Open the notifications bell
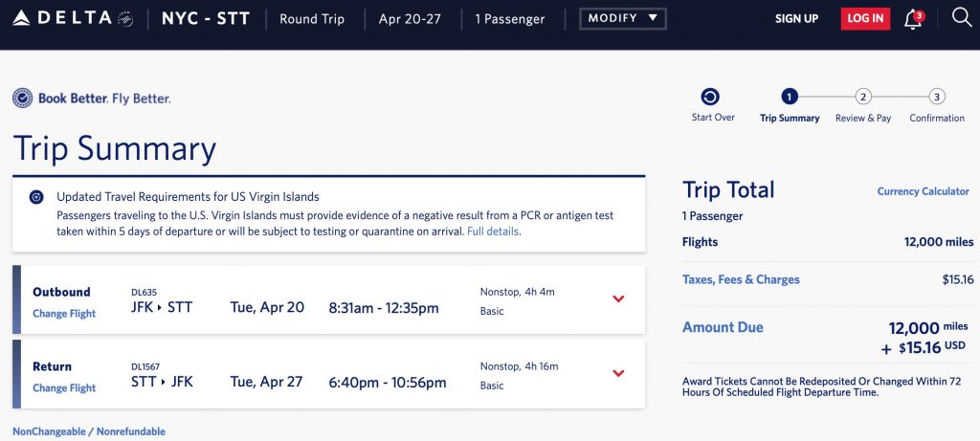980x441 pixels. coord(913,19)
